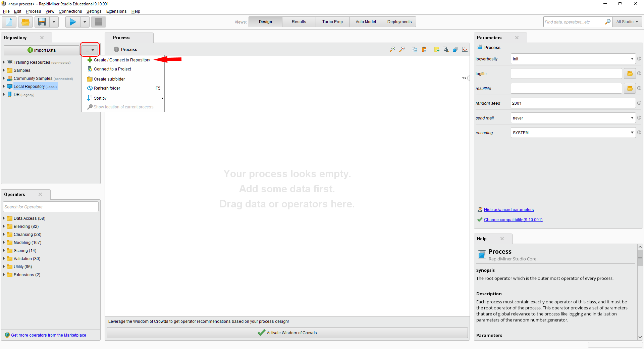Click Activate Wisdom of Crowds button
Viewport: 644px width, 349px height.
[287, 333]
